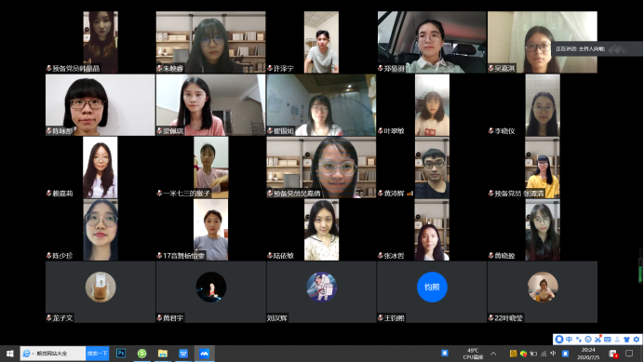This screenshot has width=644, height=362.
Task: Open Photoshop from the taskbar
Action: pyautogui.click(x=121, y=354)
